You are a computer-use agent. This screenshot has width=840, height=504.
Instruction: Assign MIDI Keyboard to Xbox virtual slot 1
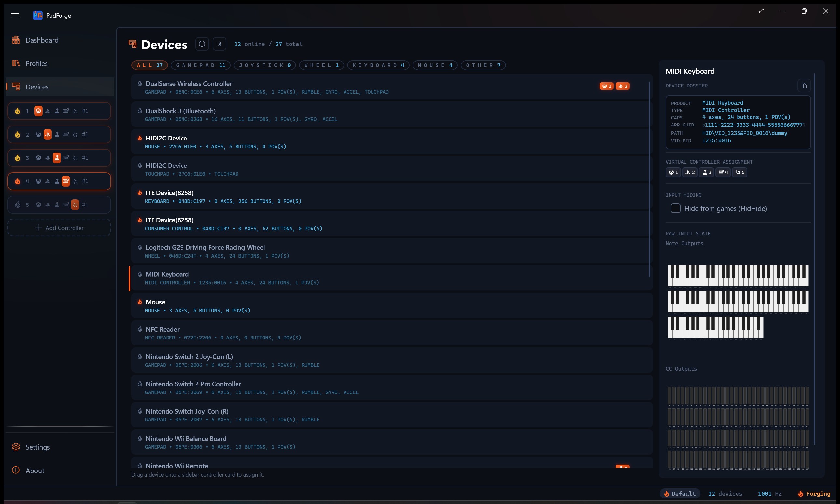coord(673,172)
